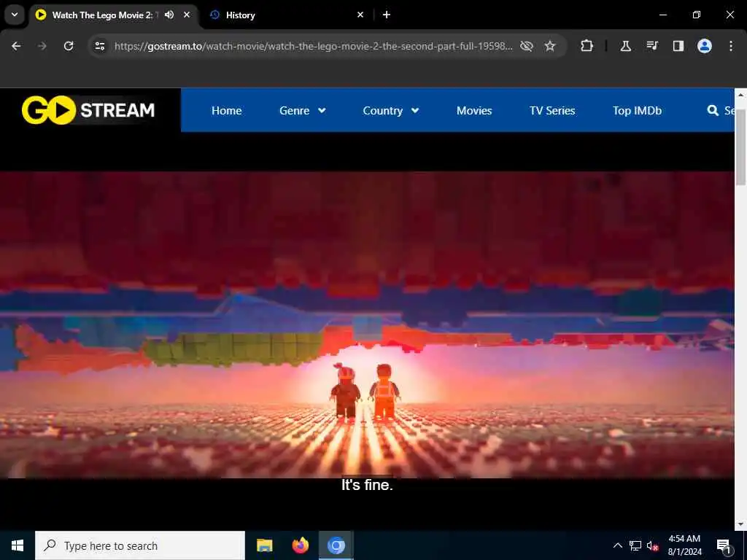This screenshot has width=747, height=560.
Task: Select the gostream.to URL in address bar
Action: click(x=314, y=46)
